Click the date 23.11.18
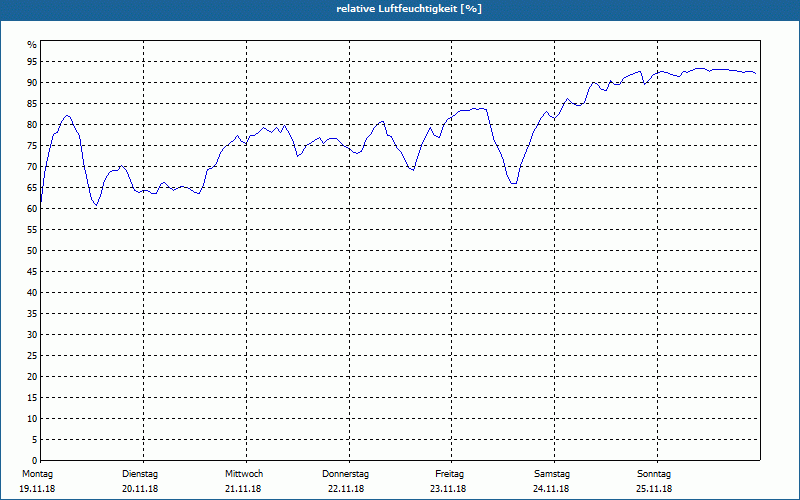Viewport: 800px width, 500px height. (x=448, y=489)
